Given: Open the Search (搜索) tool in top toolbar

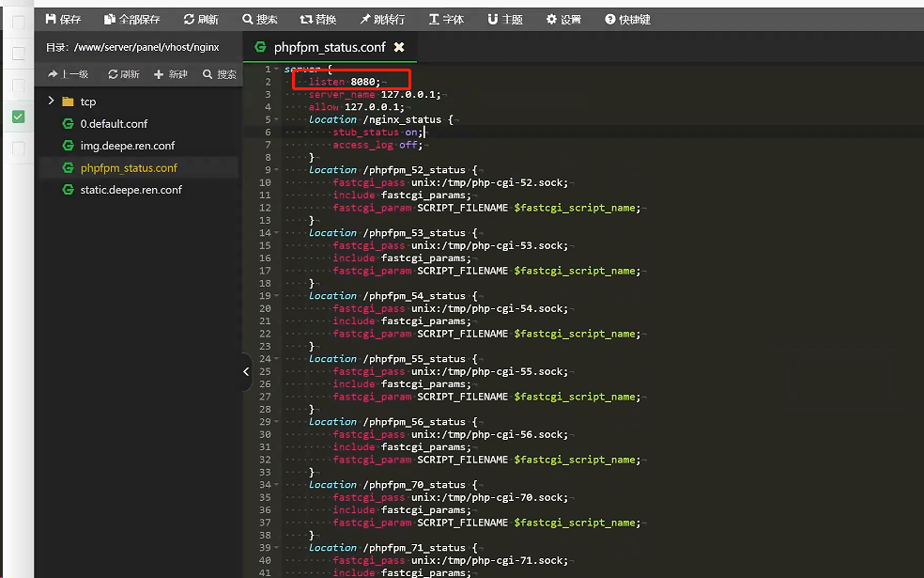Looking at the screenshot, I should 260,20.
